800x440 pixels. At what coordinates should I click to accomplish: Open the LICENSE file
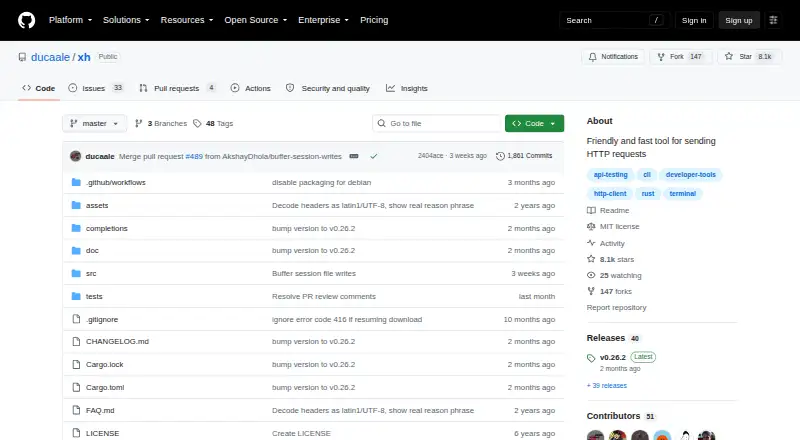(x=103, y=433)
